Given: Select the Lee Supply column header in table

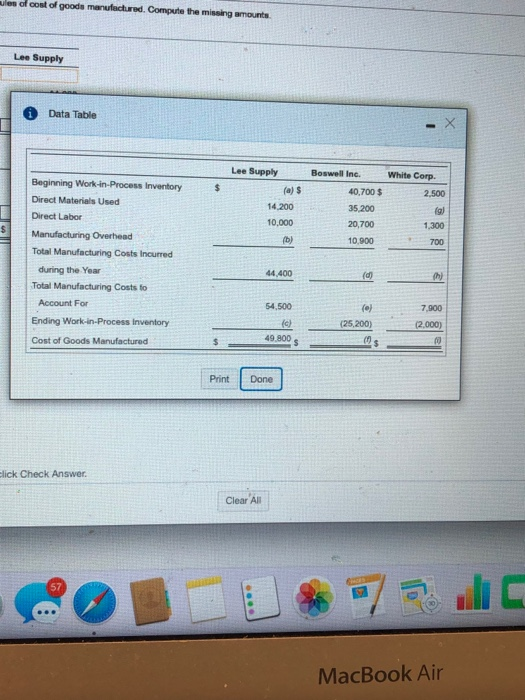Looking at the screenshot, I should [x=254, y=171].
